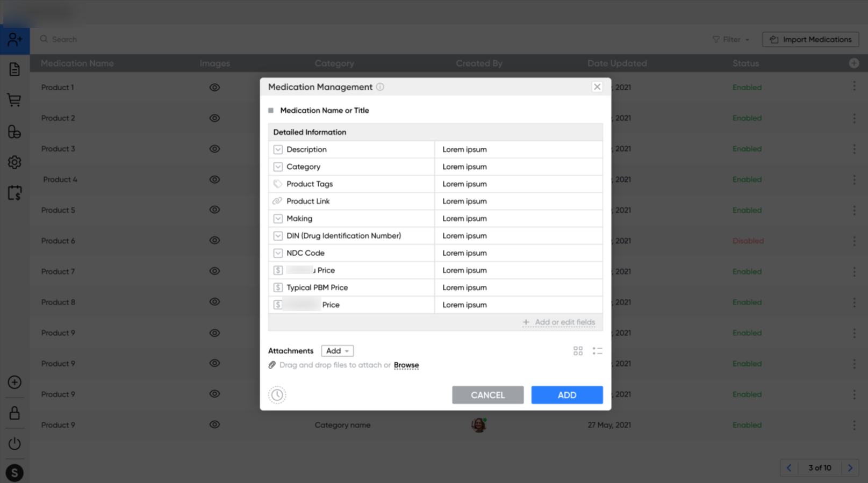Sort by the Category column header

334,63
